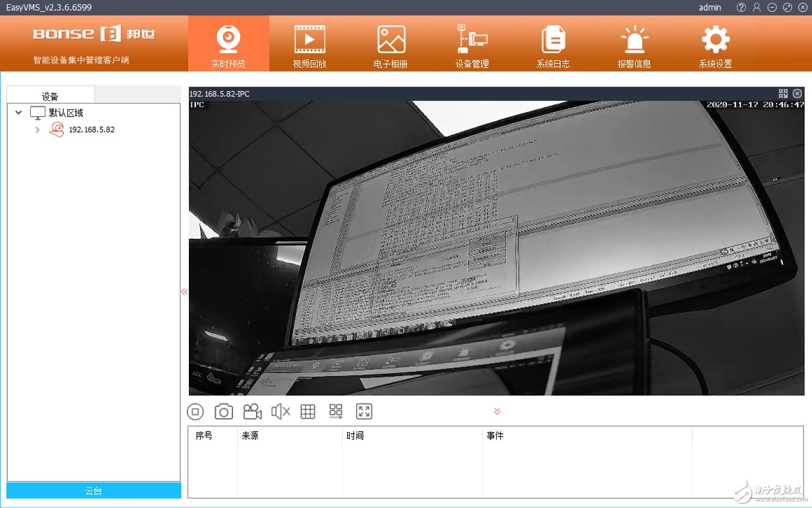This screenshot has width=812, height=508.
Task: Take a snapshot with the camera icon
Action: coord(224,412)
